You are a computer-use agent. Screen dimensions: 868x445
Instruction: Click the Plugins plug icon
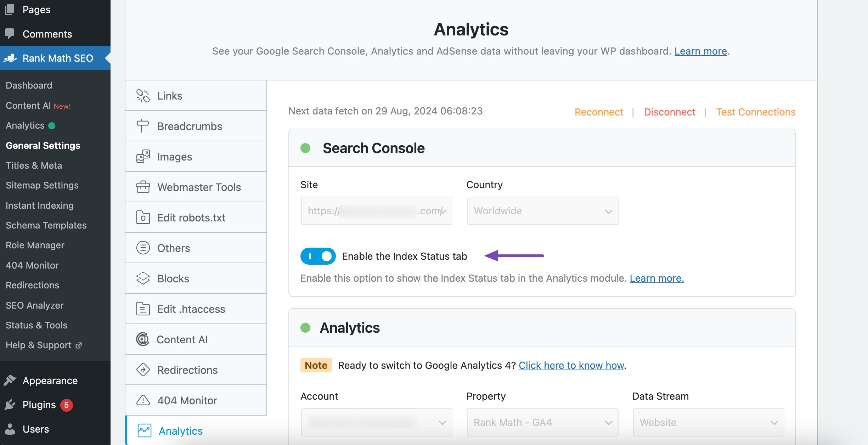tap(10, 405)
